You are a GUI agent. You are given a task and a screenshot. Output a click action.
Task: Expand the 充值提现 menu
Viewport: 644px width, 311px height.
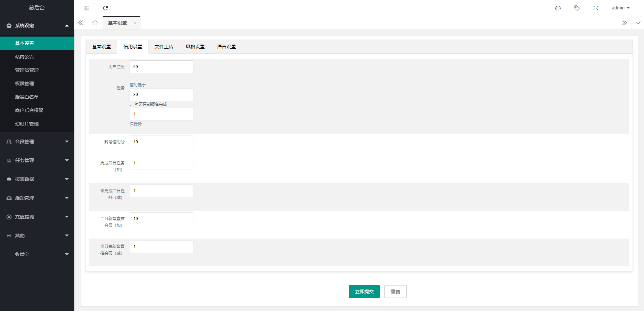pyautogui.click(x=37, y=217)
